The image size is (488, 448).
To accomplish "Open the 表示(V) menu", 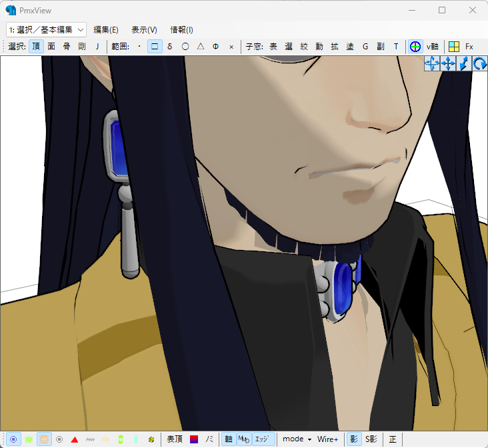I will click(x=144, y=29).
